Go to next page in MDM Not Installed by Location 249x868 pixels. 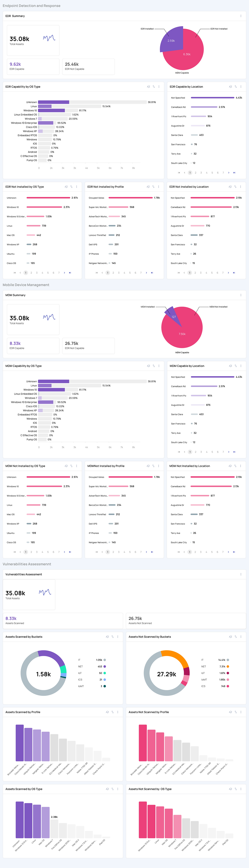pyautogui.click(x=228, y=552)
